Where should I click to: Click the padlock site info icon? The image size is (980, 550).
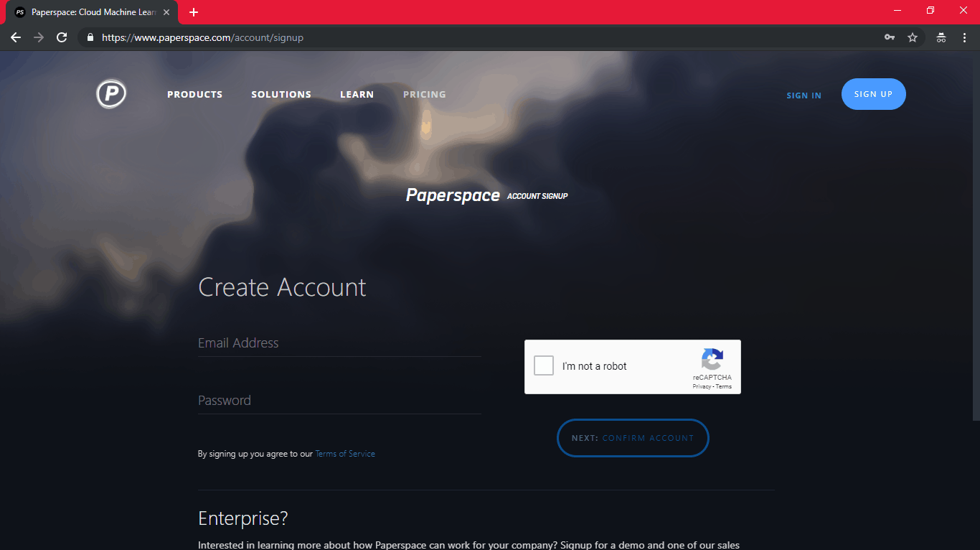[90, 37]
